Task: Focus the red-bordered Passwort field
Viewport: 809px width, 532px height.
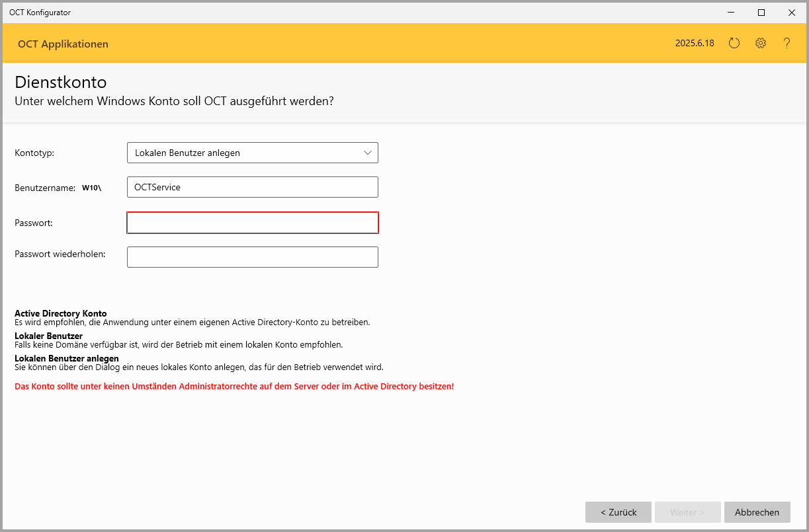Action: click(x=252, y=223)
